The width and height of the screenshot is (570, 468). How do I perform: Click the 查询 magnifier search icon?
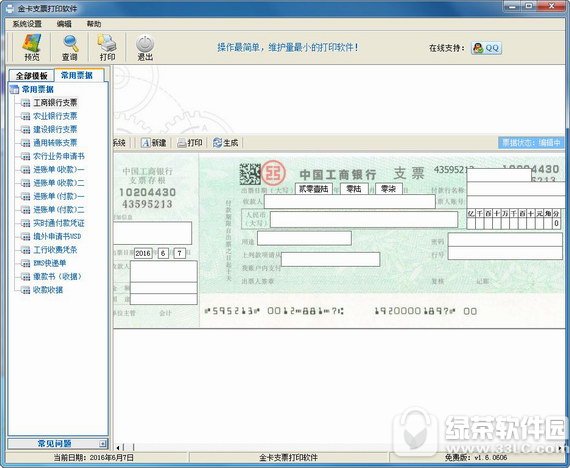[70, 47]
